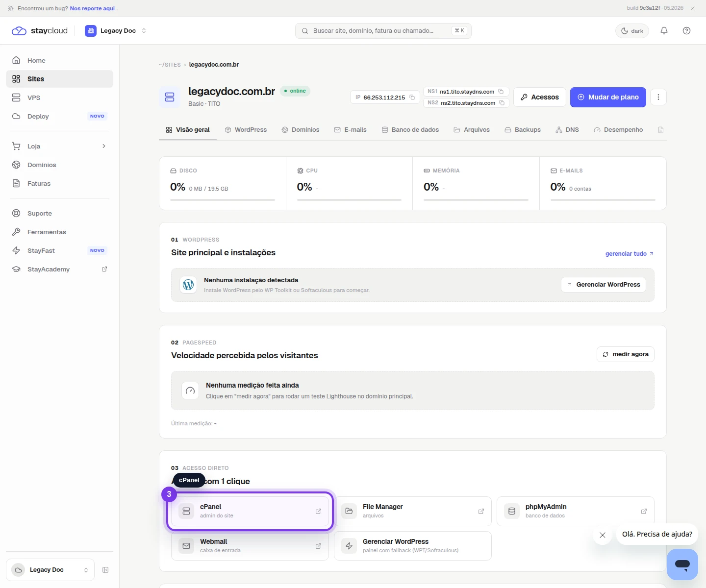Click the ~/SITES breadcrumb
This screenshot has height=588, width=706.
pyautogui.click(x=170, y=65)
